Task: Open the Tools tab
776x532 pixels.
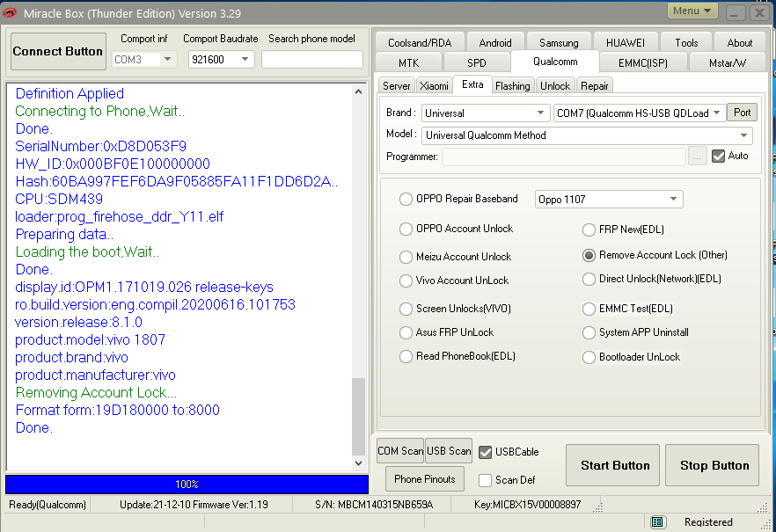Action: point(686,43)
